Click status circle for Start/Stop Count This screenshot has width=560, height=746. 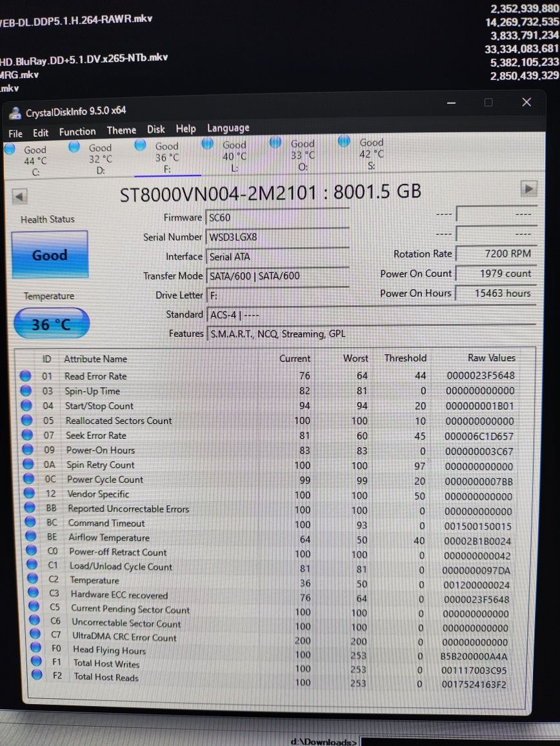(x=26, y=405)
